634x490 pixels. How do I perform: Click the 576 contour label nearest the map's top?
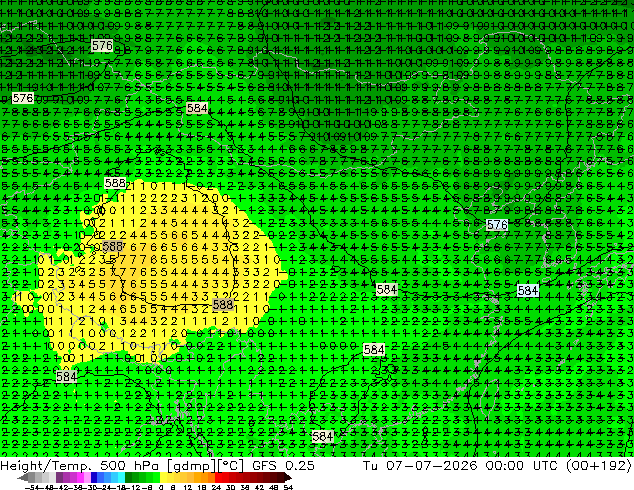coord(102,45)
